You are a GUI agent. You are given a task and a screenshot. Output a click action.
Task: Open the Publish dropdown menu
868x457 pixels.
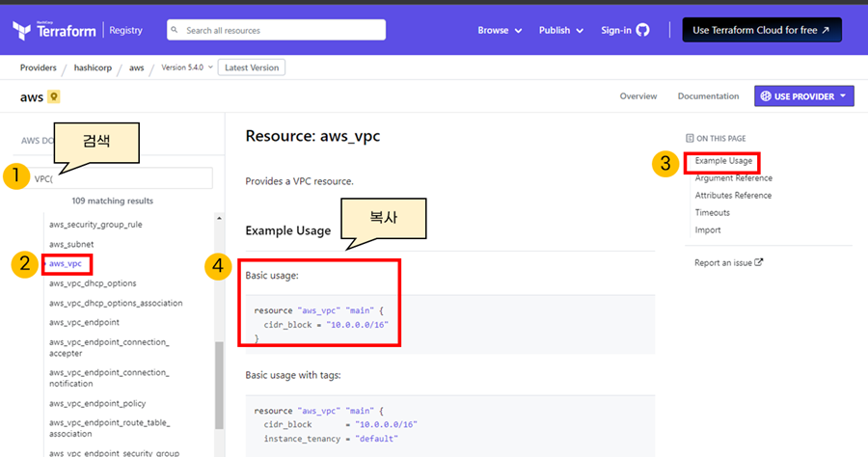click(x=561, y=31)
